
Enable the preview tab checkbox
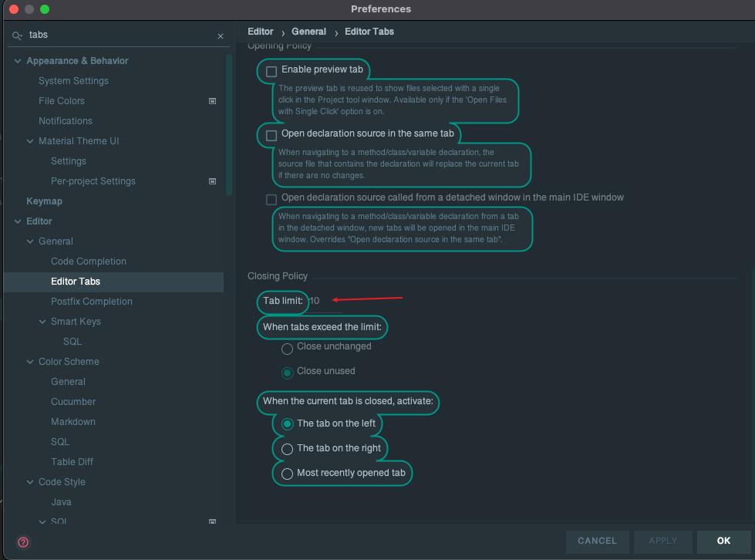271,71
